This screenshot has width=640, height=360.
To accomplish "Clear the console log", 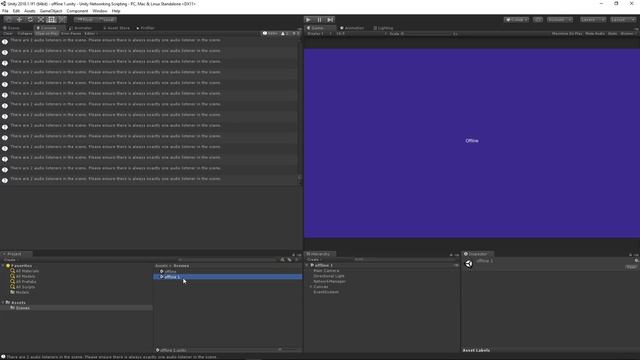I will (8, 33).
